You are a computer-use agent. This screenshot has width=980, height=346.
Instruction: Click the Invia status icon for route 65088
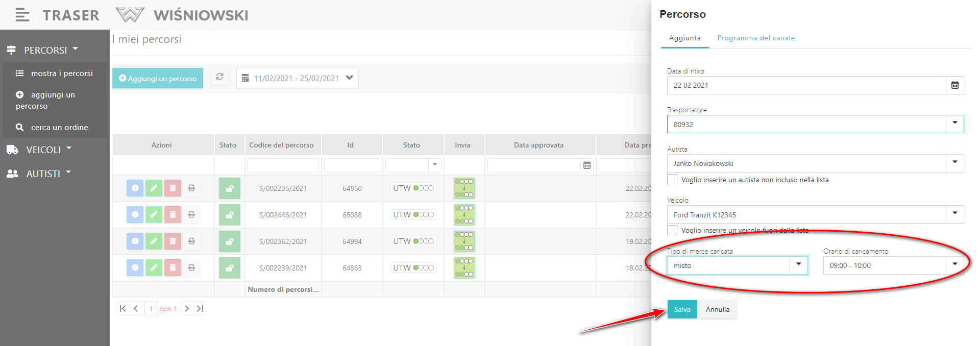pos(464,215)
